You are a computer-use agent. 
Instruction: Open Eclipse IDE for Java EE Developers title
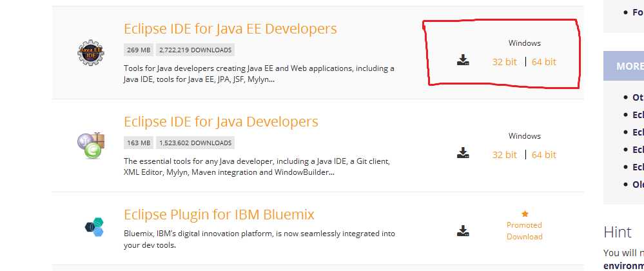(230, 29)
